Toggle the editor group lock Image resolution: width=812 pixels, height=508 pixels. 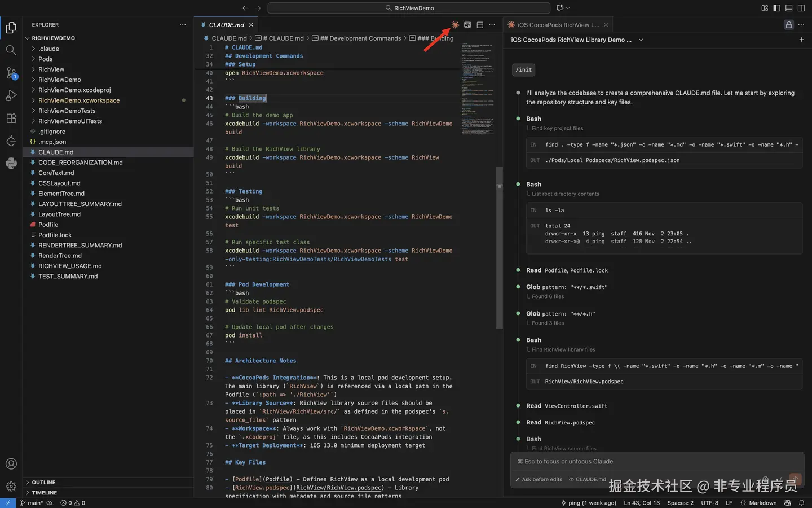(x=789, y=25)
